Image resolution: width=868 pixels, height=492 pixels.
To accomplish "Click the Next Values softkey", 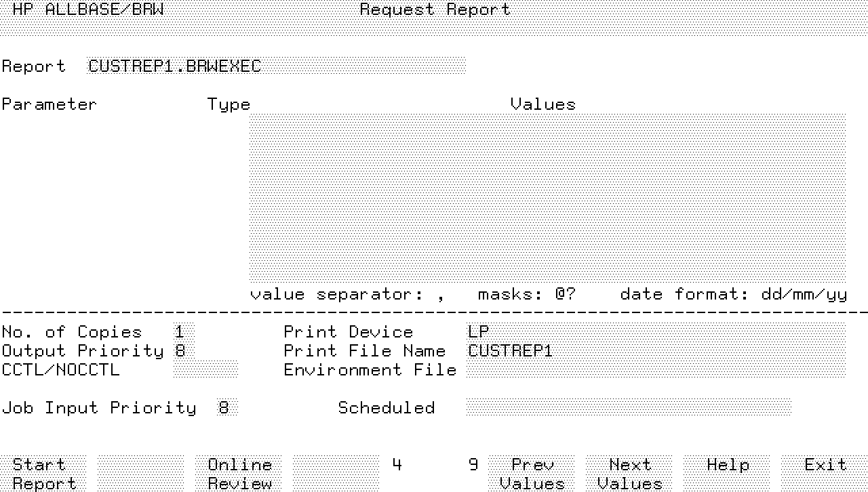I will 629,473.
